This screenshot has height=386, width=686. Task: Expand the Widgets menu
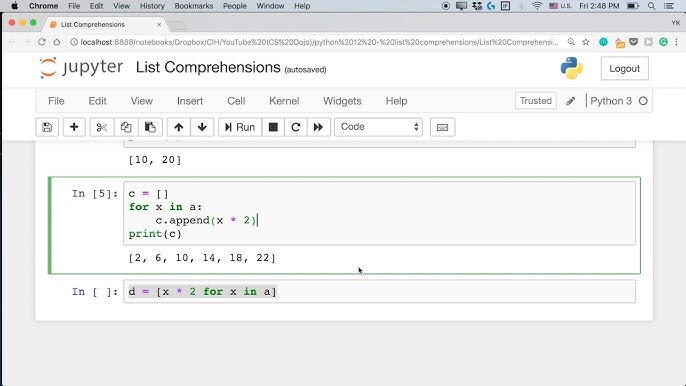coord(342,101)
